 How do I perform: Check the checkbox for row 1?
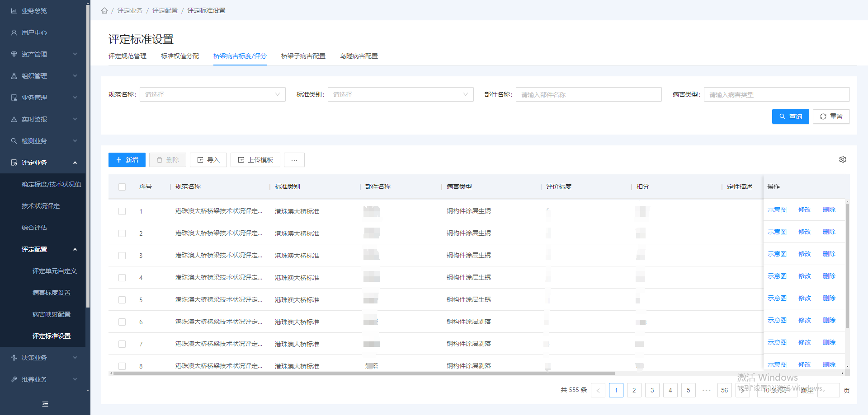click(122, 211)
